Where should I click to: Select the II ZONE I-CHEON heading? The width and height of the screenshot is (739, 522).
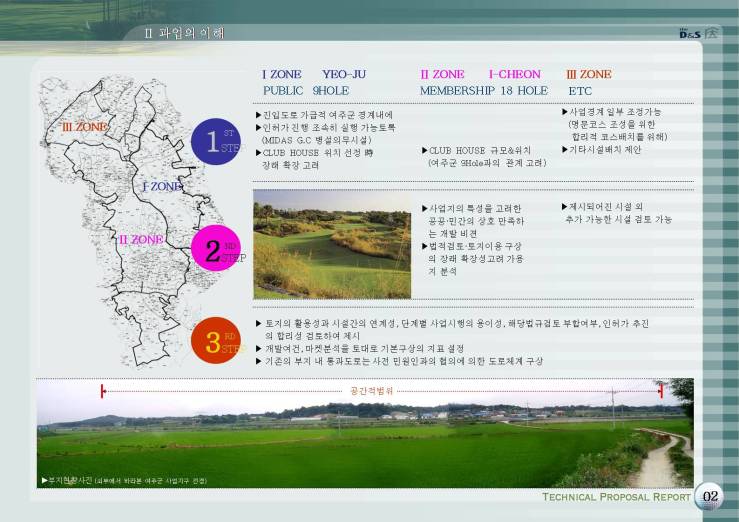tap(480, 75)
